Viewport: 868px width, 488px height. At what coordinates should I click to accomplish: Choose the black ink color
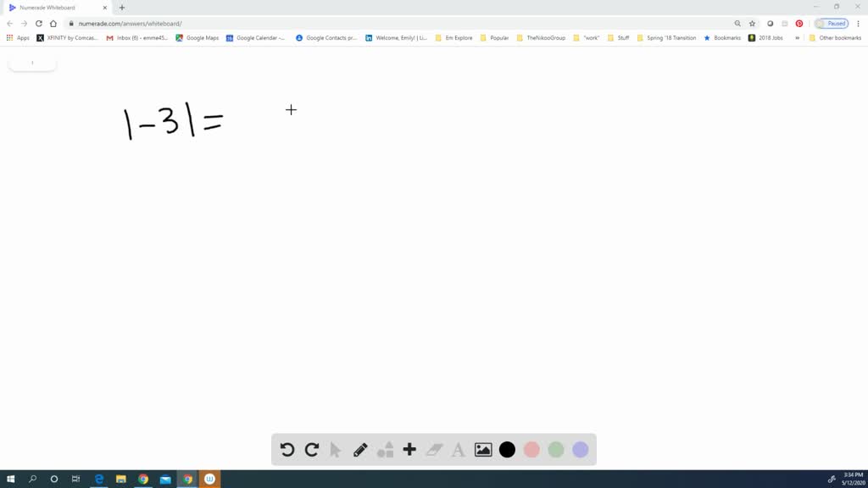507,450
